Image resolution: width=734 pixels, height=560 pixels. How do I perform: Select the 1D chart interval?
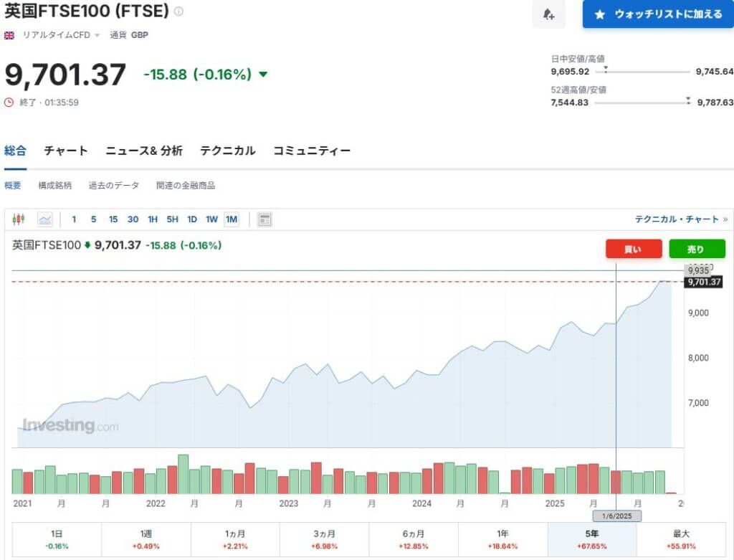click(192, 219)
